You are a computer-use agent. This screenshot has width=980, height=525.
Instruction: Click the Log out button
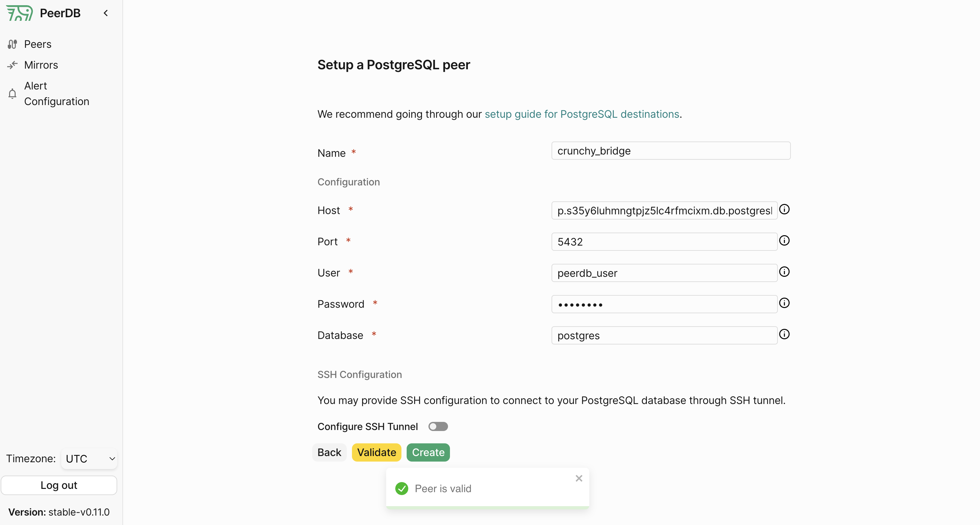click(59, 485)
